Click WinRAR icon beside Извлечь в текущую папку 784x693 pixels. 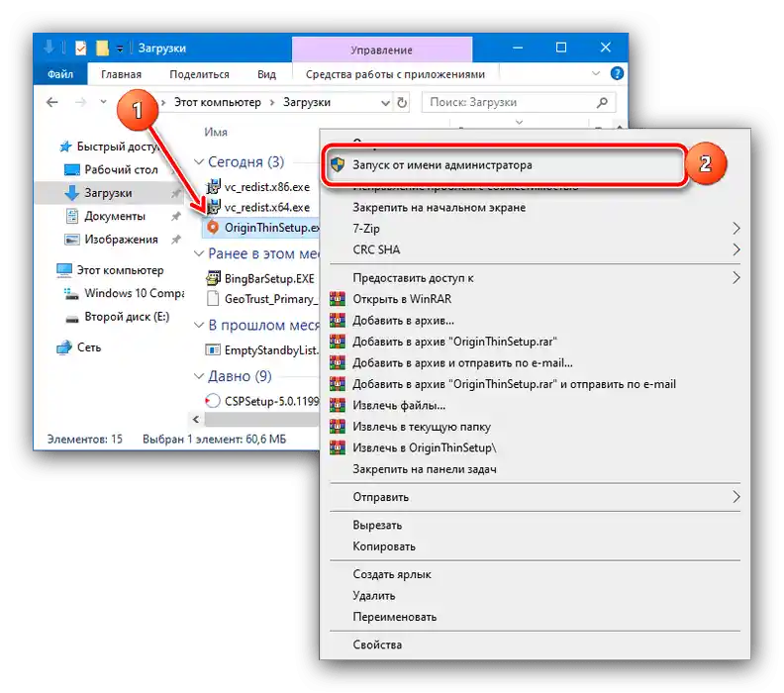[338, 427]
